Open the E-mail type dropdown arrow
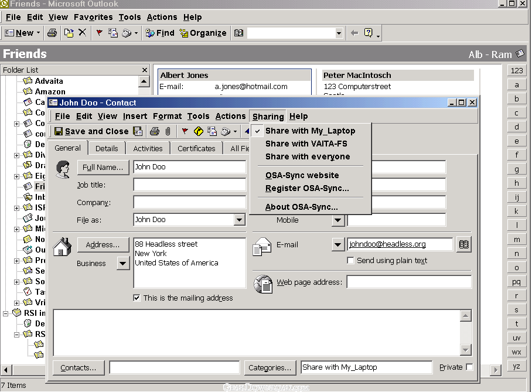 coord(338,245)
